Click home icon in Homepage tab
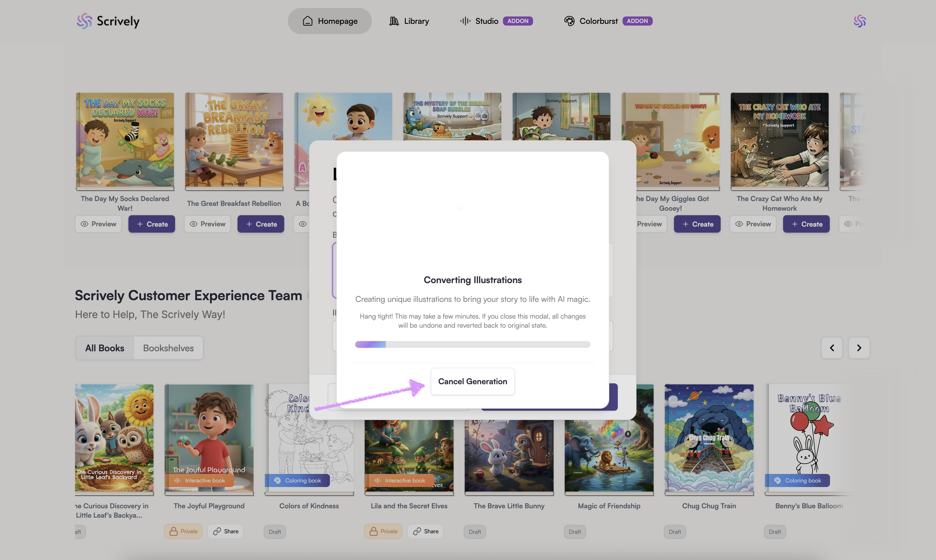This screenshot has width=936, height=560. coord(307,21)
